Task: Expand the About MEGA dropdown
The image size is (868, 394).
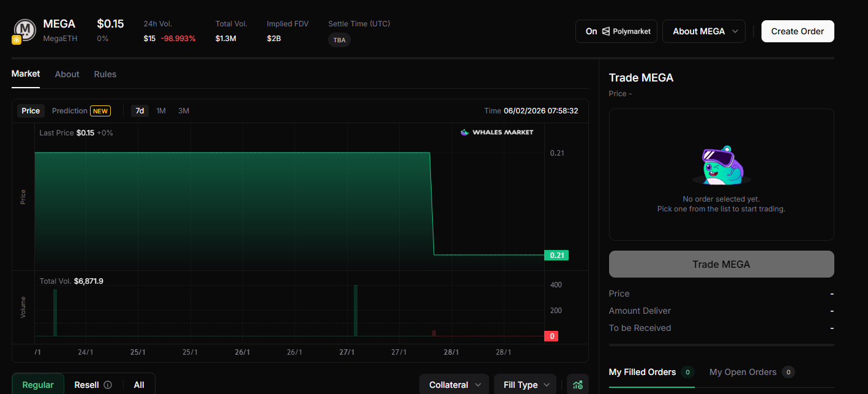Action: click(x=704, y=31)
